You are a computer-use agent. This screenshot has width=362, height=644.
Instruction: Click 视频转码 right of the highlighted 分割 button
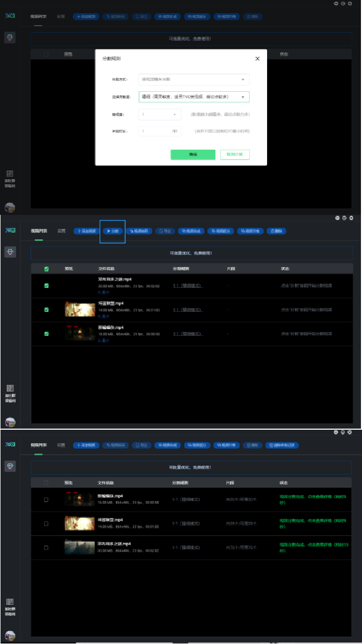click(139, 231)
